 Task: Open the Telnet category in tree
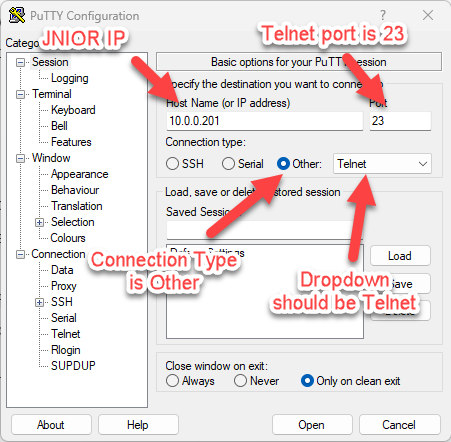pos(66,334)
